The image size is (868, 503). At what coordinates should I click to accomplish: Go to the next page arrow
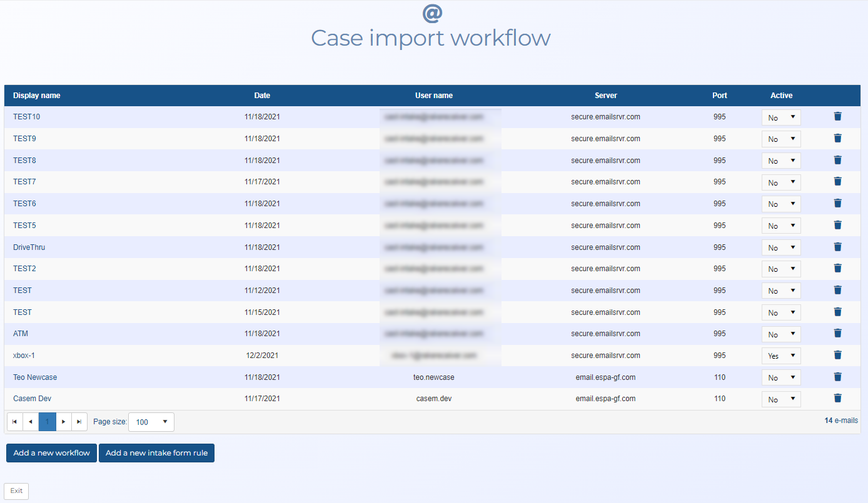point(63,422)
